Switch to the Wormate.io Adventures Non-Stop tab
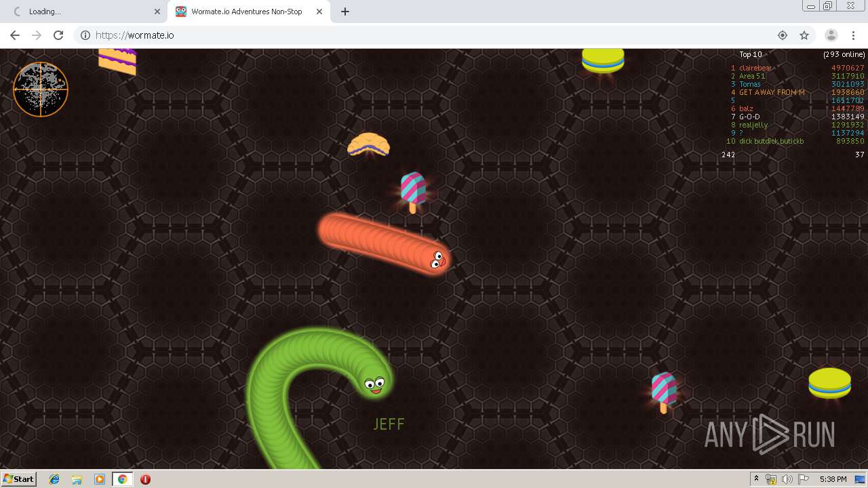The image size is (868, 488). 248,12
